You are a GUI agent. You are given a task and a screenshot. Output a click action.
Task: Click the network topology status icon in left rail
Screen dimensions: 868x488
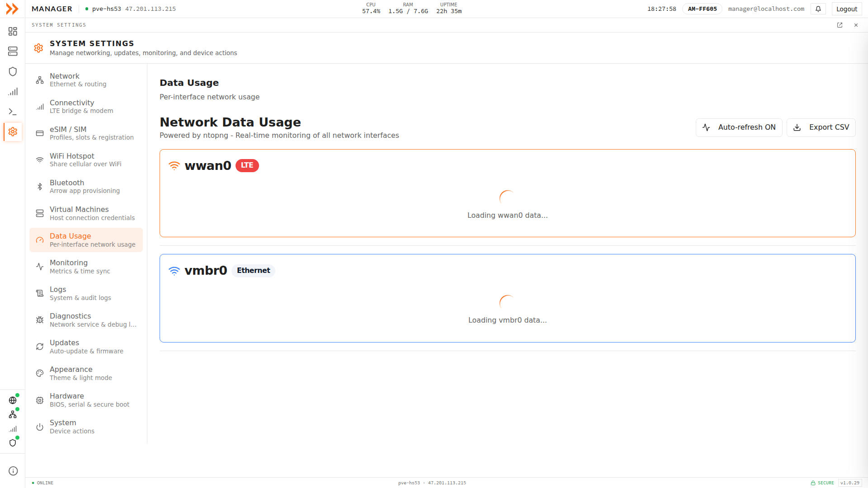[13, 414]
